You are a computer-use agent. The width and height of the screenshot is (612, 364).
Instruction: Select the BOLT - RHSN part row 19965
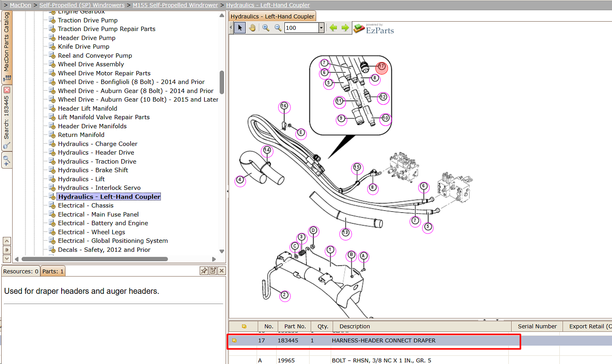pos(420,360)
